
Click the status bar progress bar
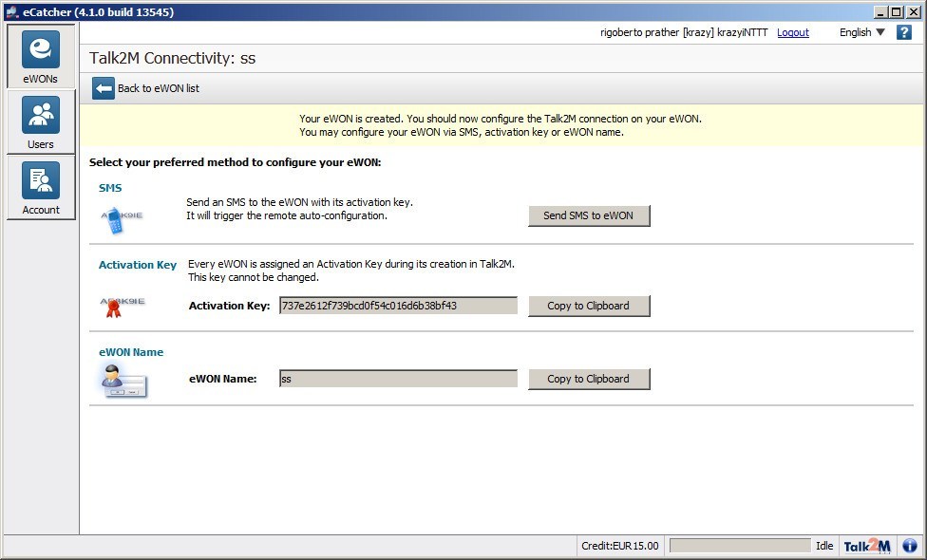(x=740, y=546)
